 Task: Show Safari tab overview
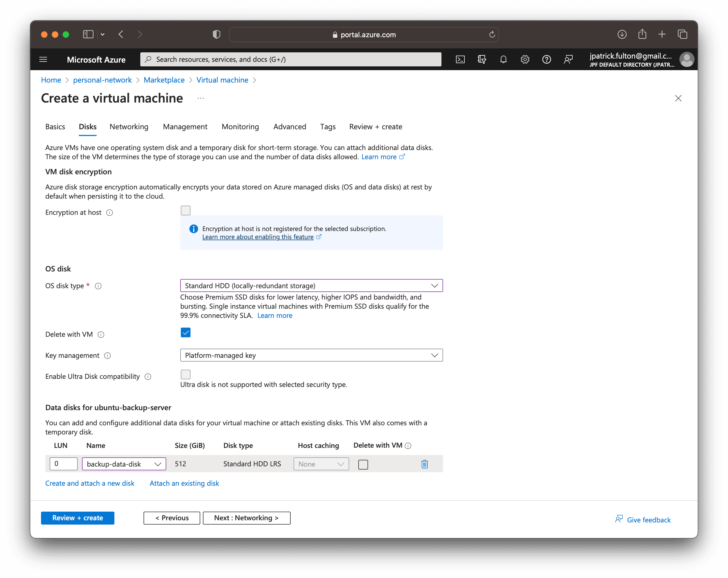click(x=682, y=35)
